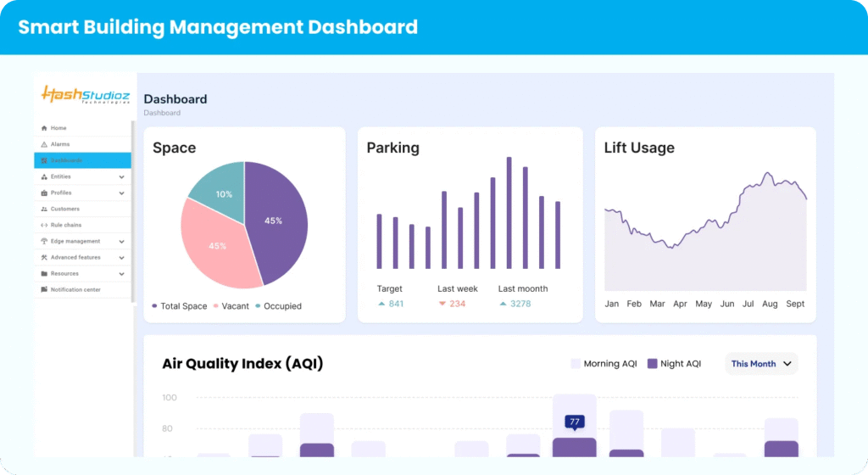Image resolution: width=868 pixels, height=475 pixels.
Task: Toggle the Vacant legend entry in Space chart
Action: click(230, 306)
